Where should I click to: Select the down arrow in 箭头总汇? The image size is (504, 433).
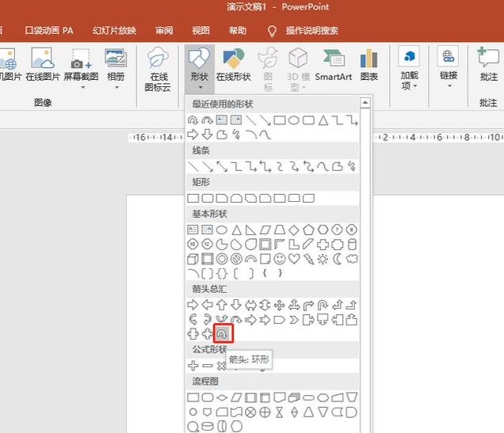click(x=236, y=305)
